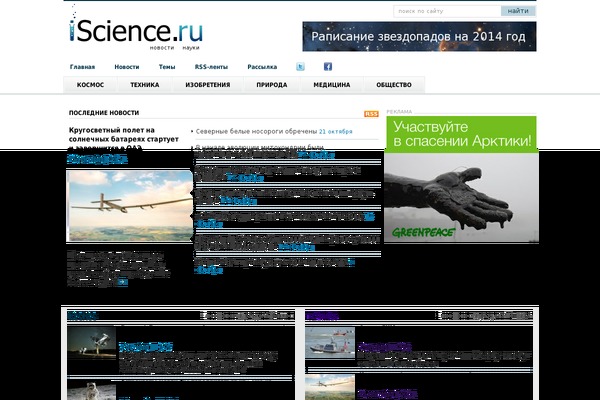Click the astronaut article thumbnail
This screenshot has height=400, width=600.
(x=91, y=390)
